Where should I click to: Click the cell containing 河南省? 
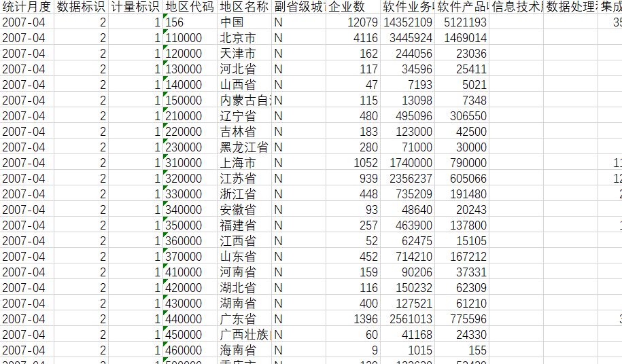pyautogui.click(x=244, y=272)
